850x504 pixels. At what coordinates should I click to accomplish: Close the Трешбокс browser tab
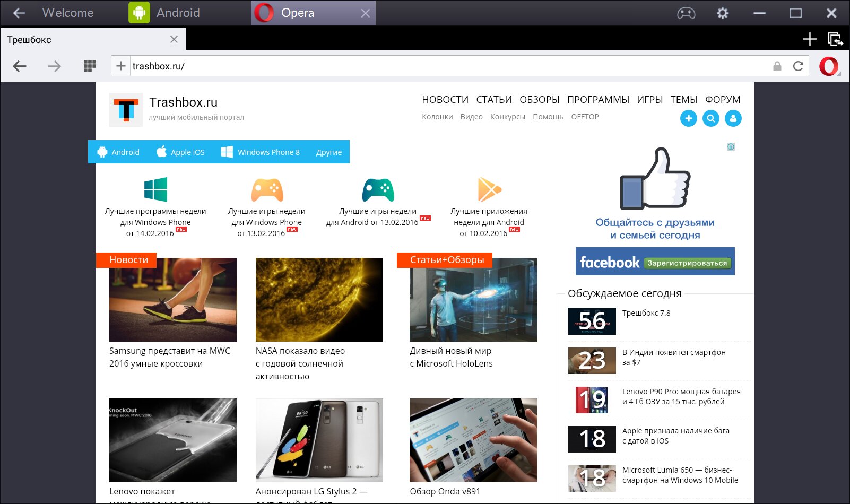tap(174, 39)
